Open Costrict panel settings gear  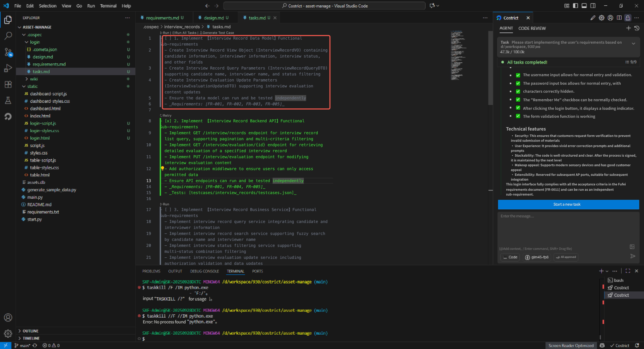click(x=601, y=18)
